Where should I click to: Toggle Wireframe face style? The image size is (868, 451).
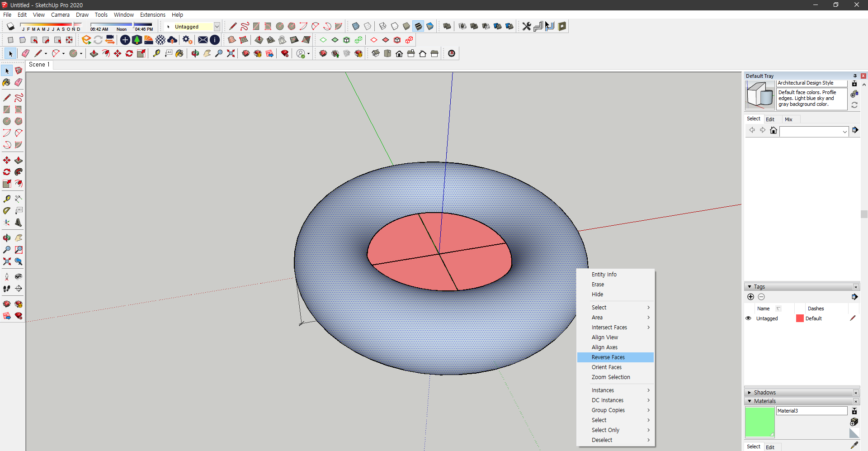(x=383, y=26)
